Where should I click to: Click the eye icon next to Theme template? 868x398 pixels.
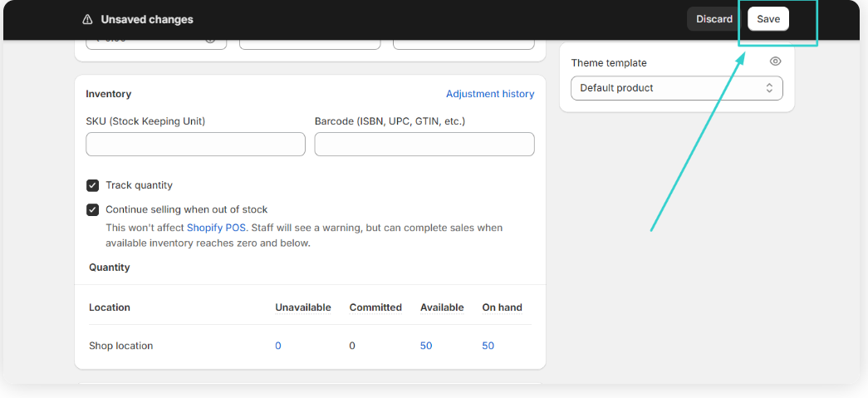coord(775,61)
